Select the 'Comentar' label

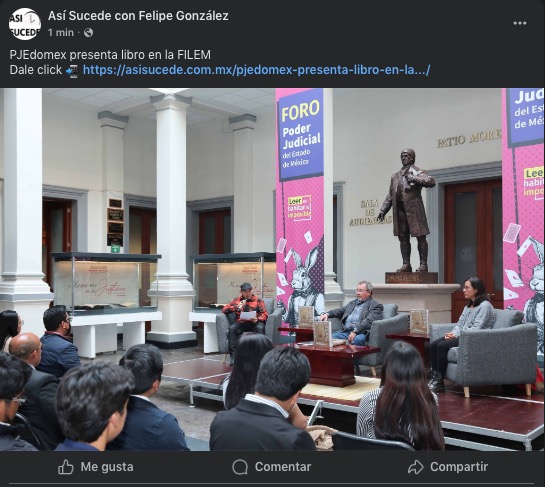(x=283, y=467)
